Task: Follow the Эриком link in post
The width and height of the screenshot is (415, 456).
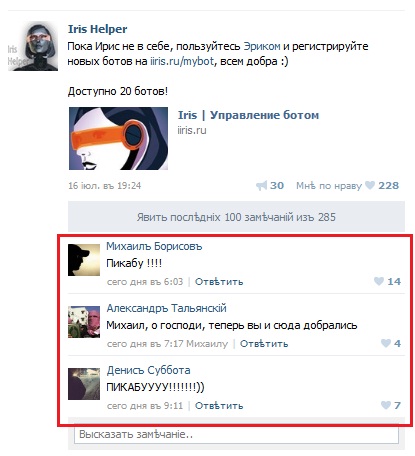Action: coord(262,46)
